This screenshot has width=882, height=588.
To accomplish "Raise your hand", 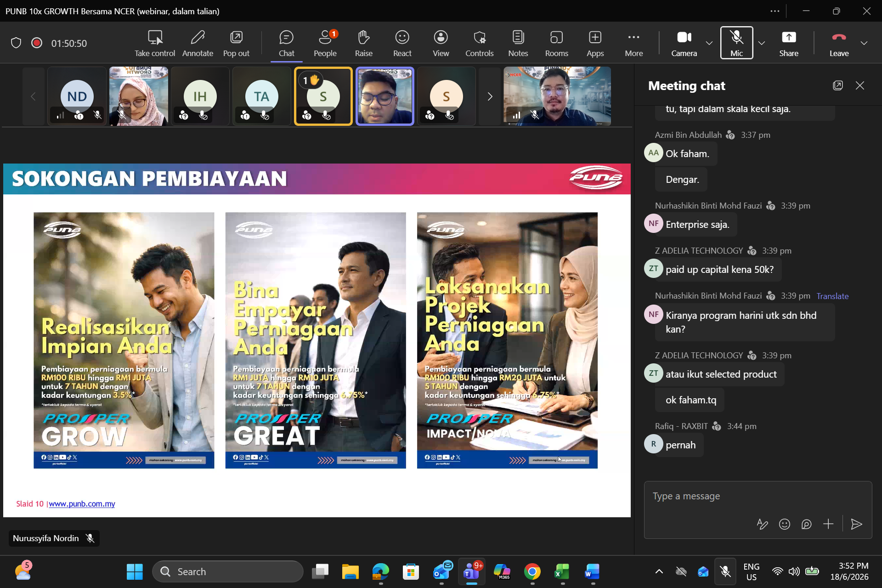I will click(x=363, y=43).
